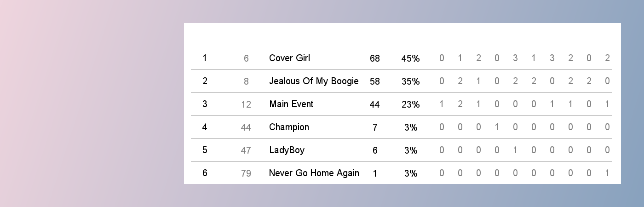The height and width of the screenshot is (207, 644).
Task: Click overall position 47 beside LadyBoy
Action: coord(246,150)
